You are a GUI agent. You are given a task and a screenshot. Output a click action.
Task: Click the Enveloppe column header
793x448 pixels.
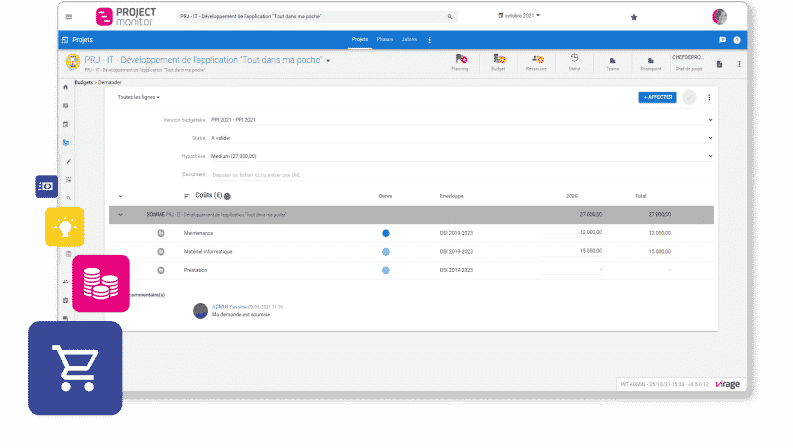pyautogui.click(x=451, y=196)
